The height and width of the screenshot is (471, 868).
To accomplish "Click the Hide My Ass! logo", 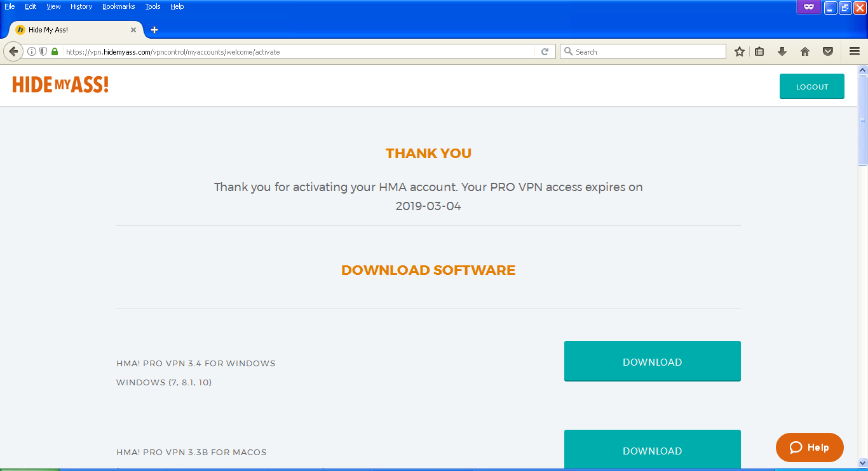I will [60, 84].
